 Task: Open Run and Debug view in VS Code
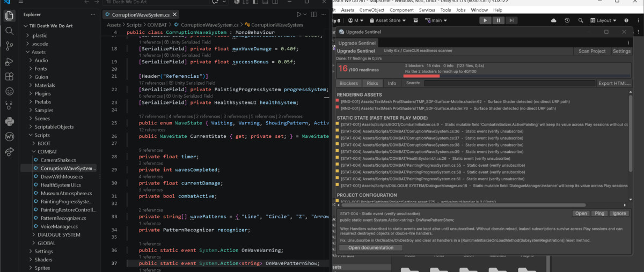pos(9,61)
